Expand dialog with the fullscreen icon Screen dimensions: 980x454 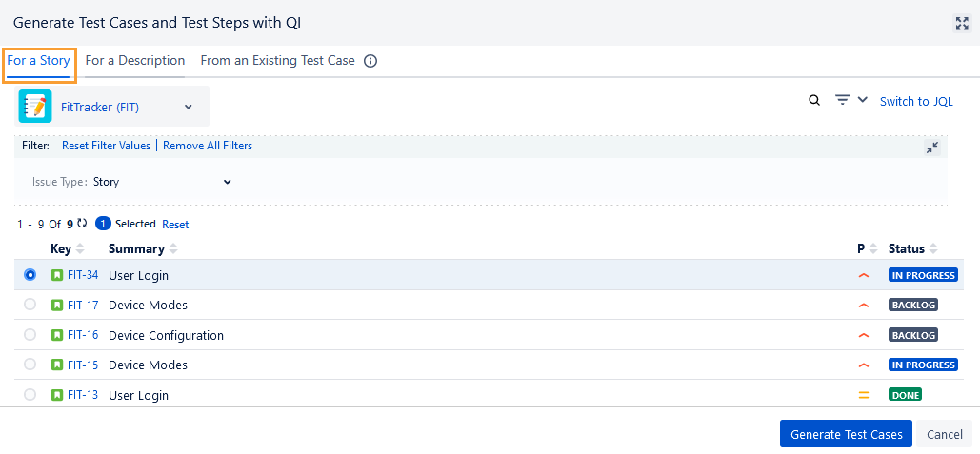962,23
